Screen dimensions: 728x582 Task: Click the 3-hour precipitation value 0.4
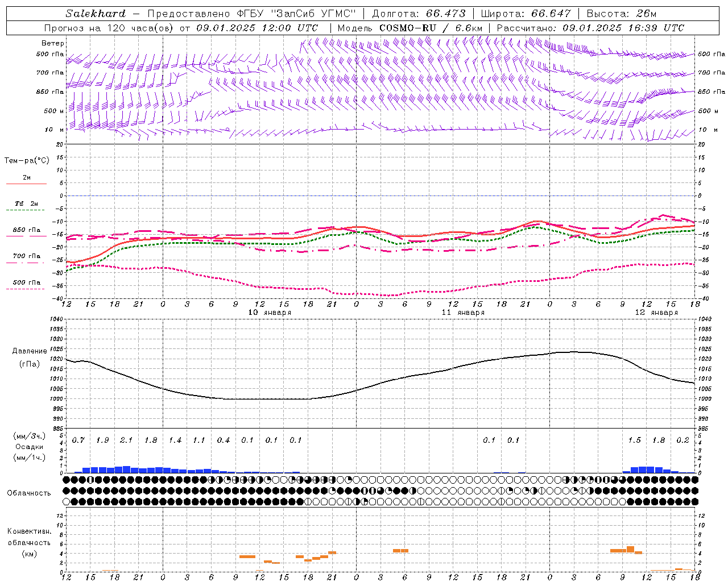click(223, 440)
